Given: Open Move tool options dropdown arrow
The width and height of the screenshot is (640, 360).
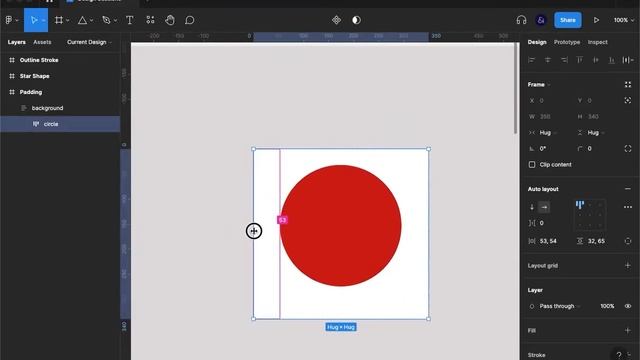Looking at the screenshot, I should coord(43,20).
